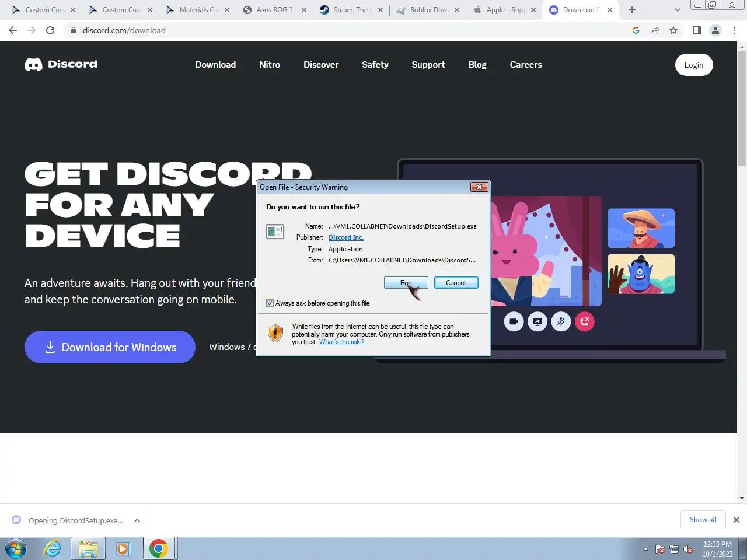Screen dimensions: 747x560
Task: Go back with browser back arrow
Action: point(13,30)
